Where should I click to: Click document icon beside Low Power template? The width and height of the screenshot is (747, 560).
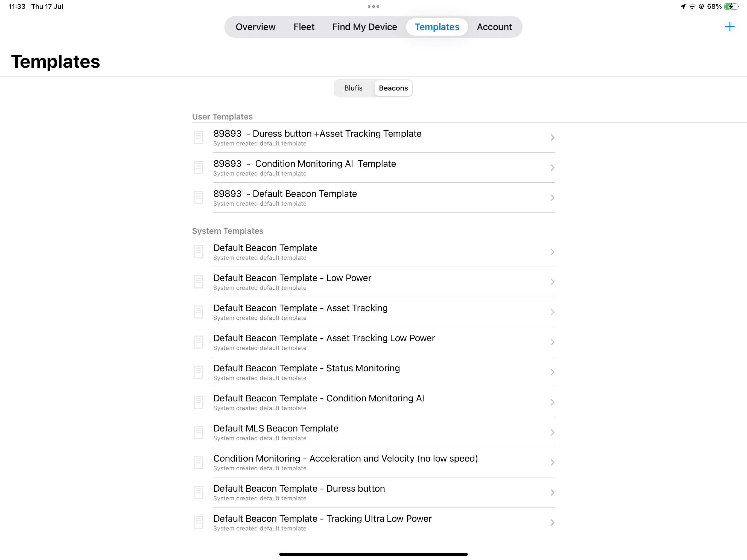tap(198, 282)
